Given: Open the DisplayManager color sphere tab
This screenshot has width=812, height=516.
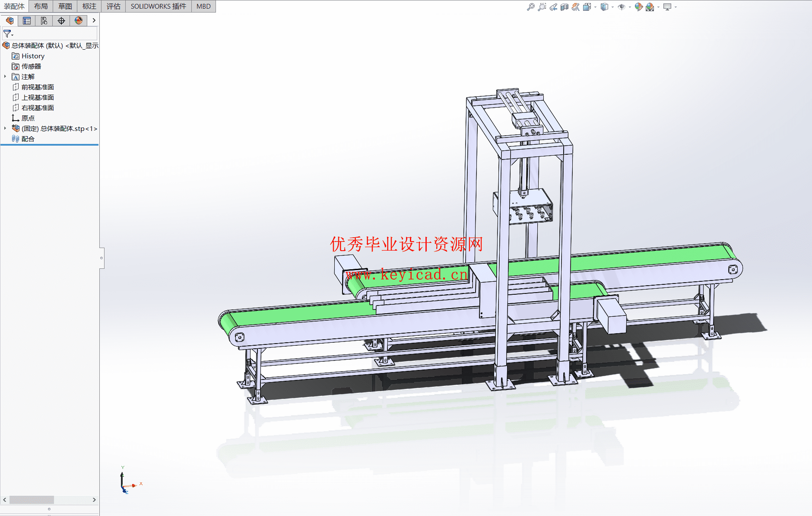Looking at the screenshot, I should coord(79,21).
